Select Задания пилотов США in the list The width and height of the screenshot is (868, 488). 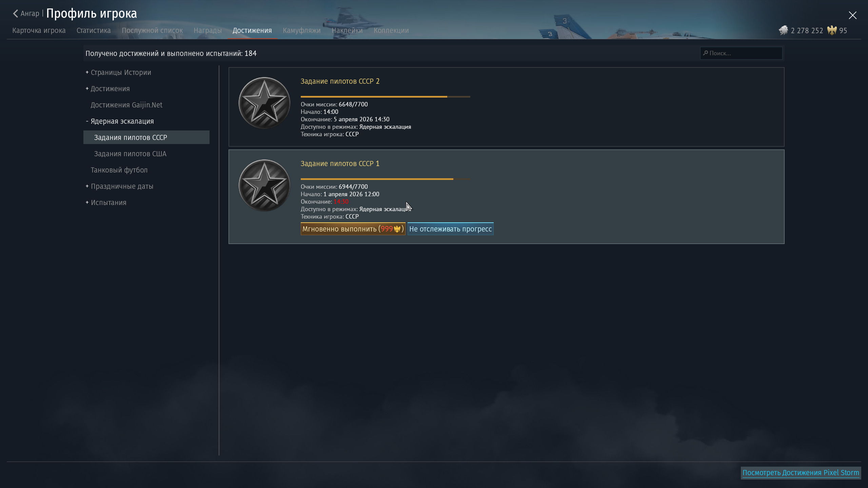click(x=130, y=154)
